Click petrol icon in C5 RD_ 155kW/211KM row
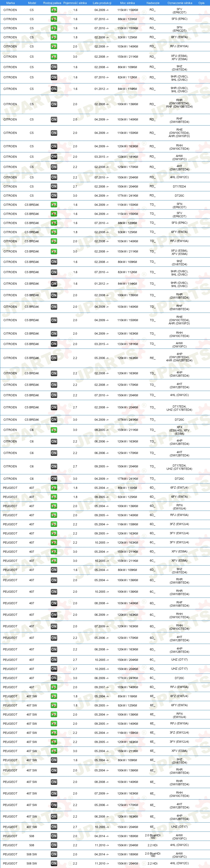The image size is (210, 868). [54, 57]
